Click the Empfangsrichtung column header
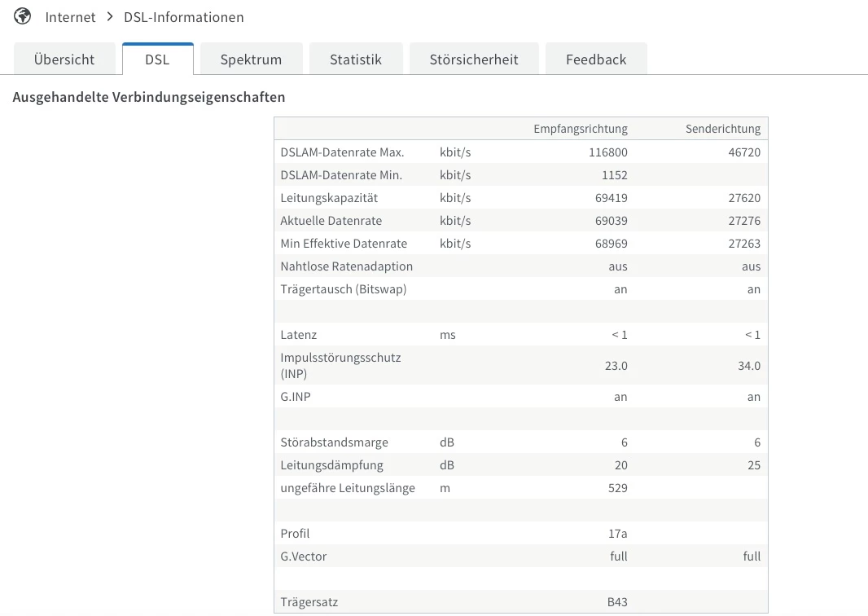The width and height of the screenshot is (868, 616). [x=580, y=129]
